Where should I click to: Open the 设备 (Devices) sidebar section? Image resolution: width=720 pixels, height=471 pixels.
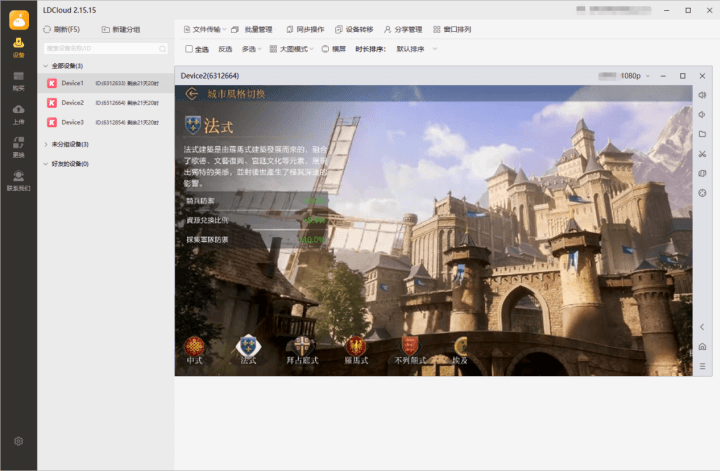(18, 47)
